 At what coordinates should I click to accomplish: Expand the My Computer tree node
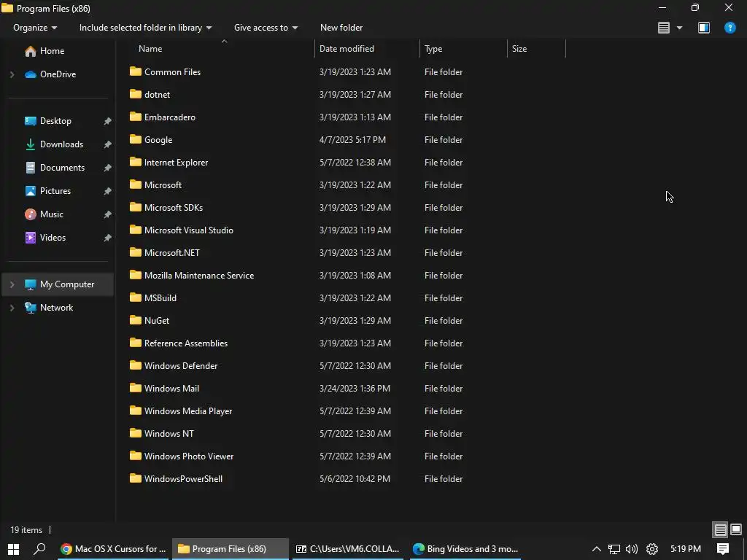point(12,284)
